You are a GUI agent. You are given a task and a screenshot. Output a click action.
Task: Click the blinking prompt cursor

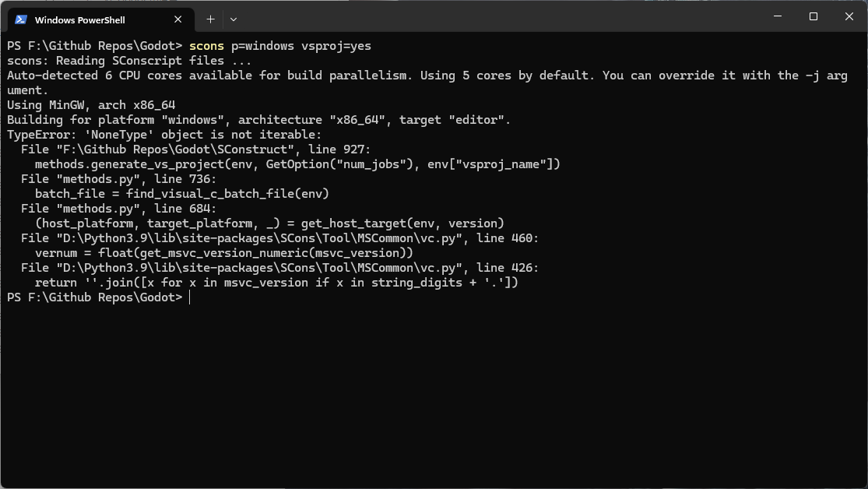pos(188,297)
